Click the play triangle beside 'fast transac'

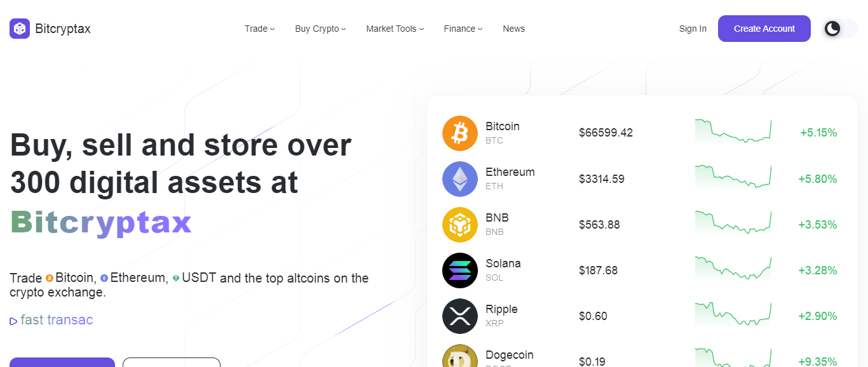click(13, 320)
